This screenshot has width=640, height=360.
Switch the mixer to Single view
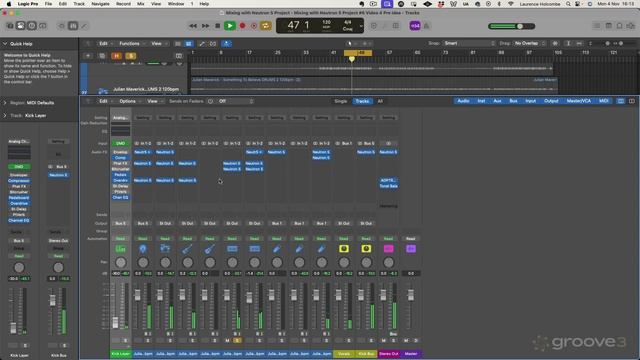pos(340,101)
